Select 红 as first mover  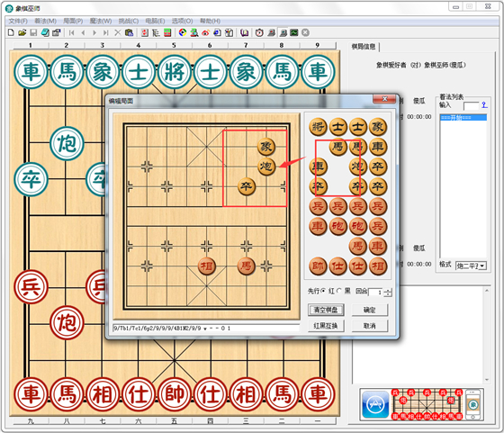[323, 291]
